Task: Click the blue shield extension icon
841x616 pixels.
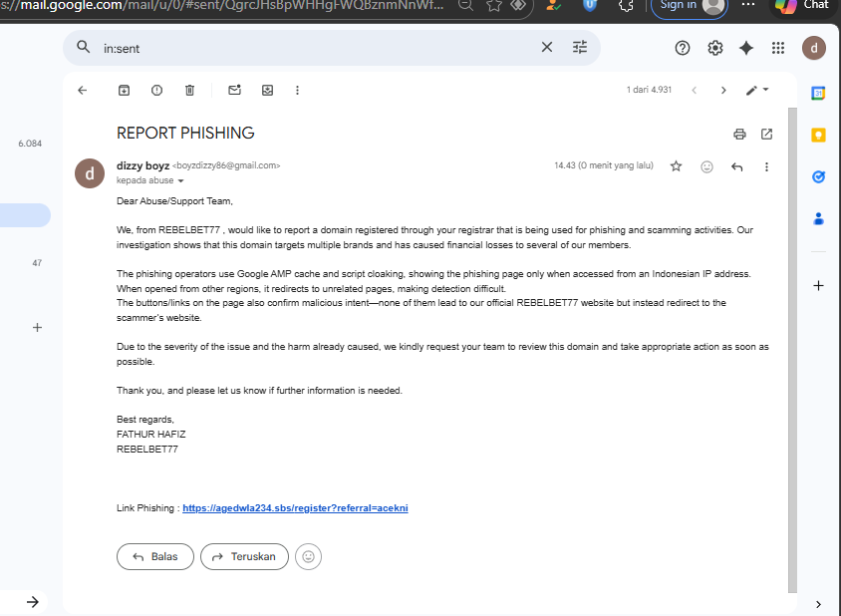Action: tap(590, 5)
